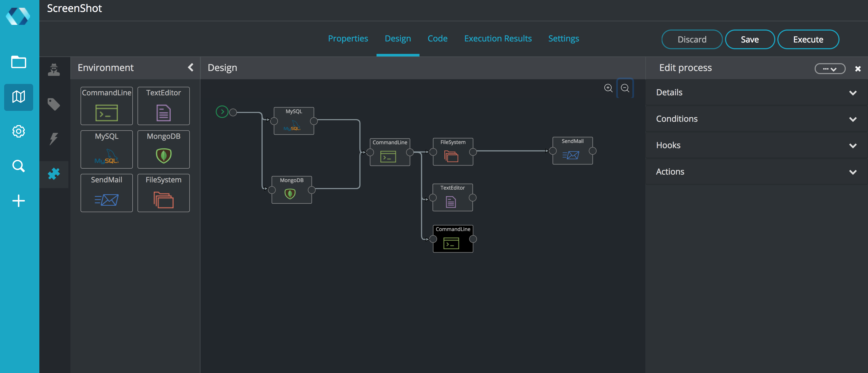Select the tag icon in secondary sidebar
Screen dimensions: 868x373
pyautogui.click(x=54, y=104)
